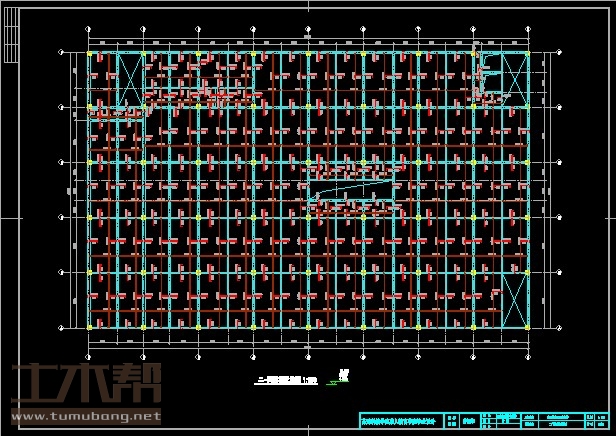
Task: Select the underlined drawing title below the plan
Action: coord(288,381)
